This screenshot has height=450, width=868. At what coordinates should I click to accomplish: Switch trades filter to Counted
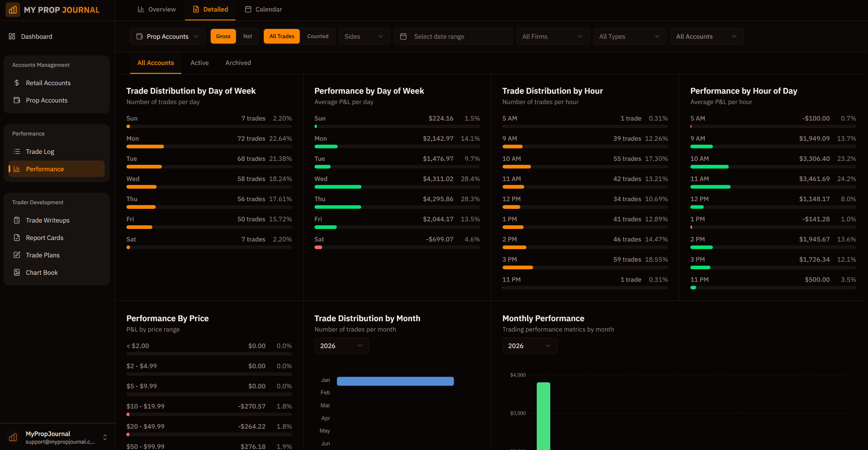tap(318, 36)
